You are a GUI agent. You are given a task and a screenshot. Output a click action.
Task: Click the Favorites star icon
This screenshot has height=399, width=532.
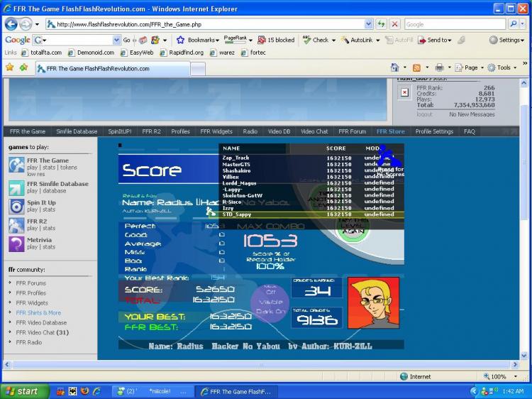(x=10, y=67)
